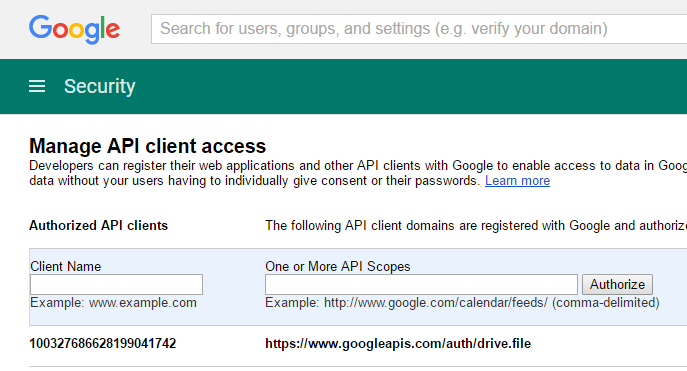Focus the users, groups, and settings search box
The width and height of the screenshot is (687, 371).
419,29
